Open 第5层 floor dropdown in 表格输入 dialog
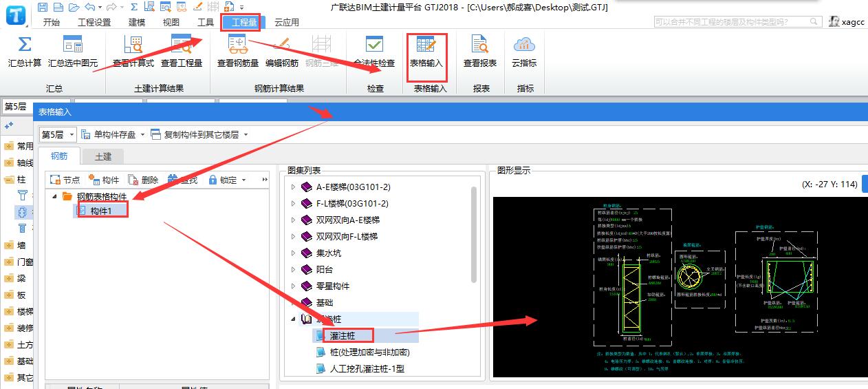 58,134
